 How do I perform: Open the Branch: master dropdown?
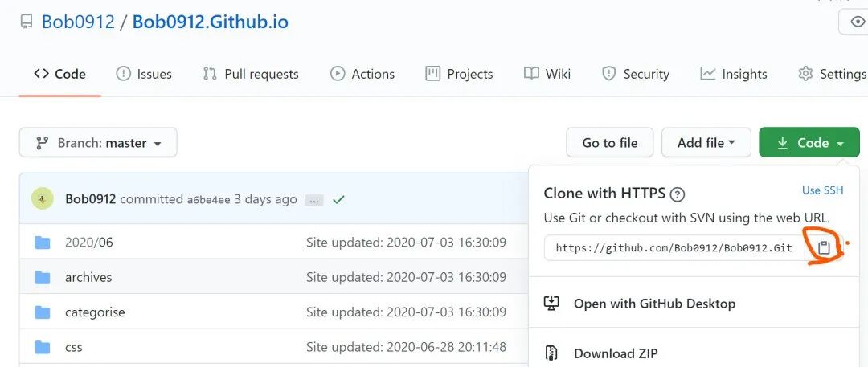click(98, 143)
